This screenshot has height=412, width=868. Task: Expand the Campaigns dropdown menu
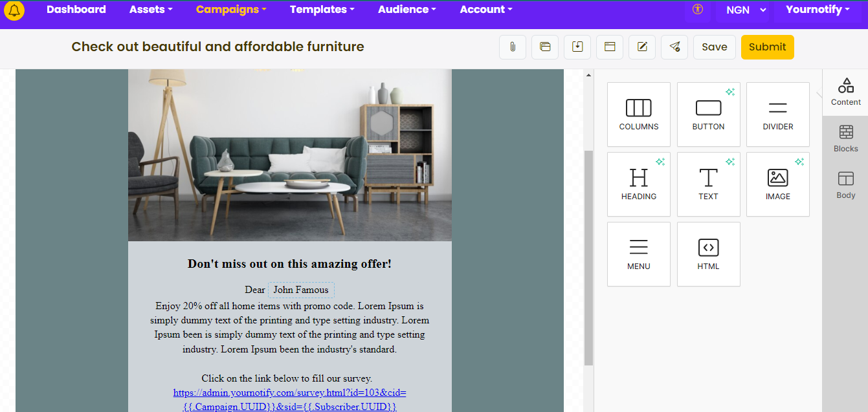pyautogui.click(x=231, y=10)
